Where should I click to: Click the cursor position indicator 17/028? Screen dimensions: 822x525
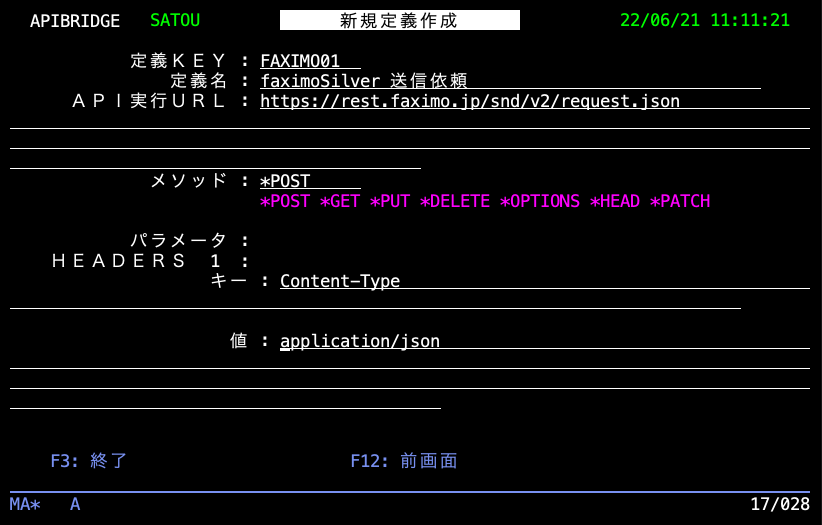pyautogui.click(x=780, y=505)
